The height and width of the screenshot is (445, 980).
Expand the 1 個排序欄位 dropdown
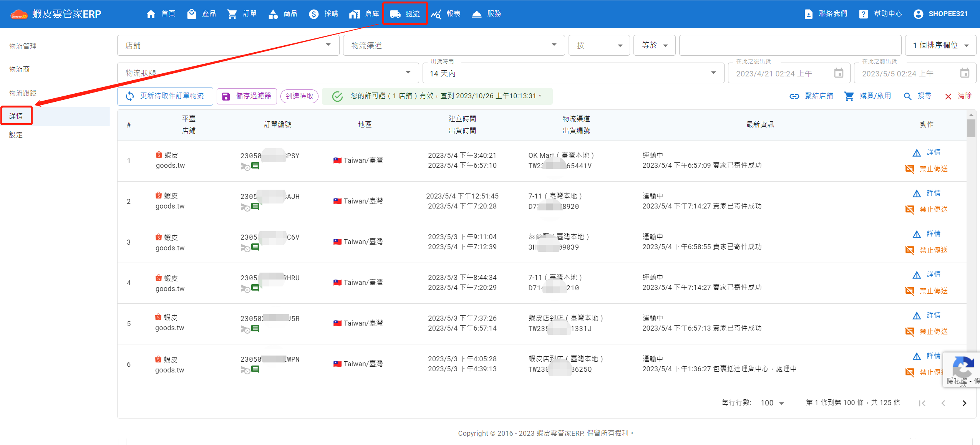(940, 45)
